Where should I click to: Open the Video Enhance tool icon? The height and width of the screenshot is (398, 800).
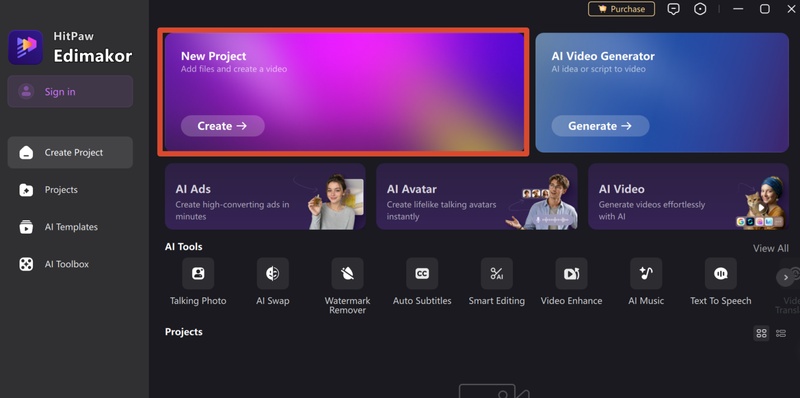coord(571,273)
